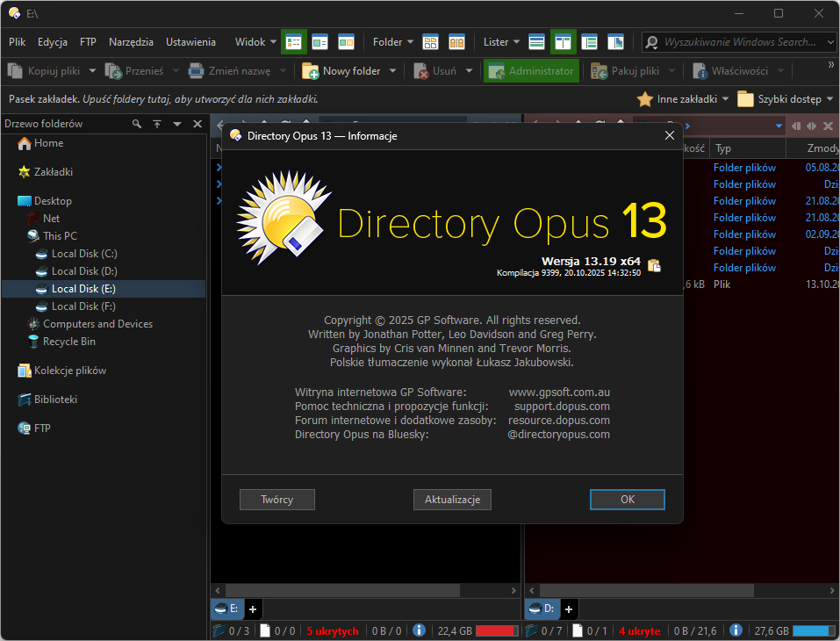Search folder tree magnifier icon

pos(137,124)
